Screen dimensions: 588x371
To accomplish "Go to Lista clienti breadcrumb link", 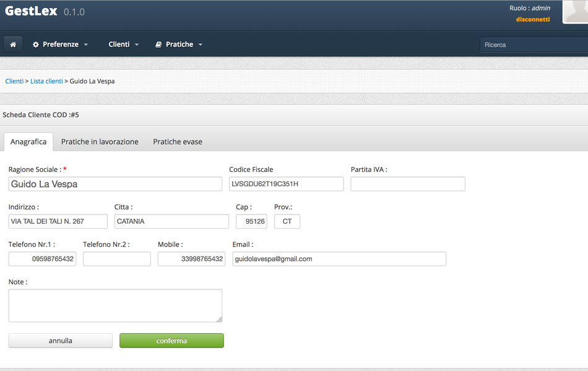I will (x=46, y=81).
